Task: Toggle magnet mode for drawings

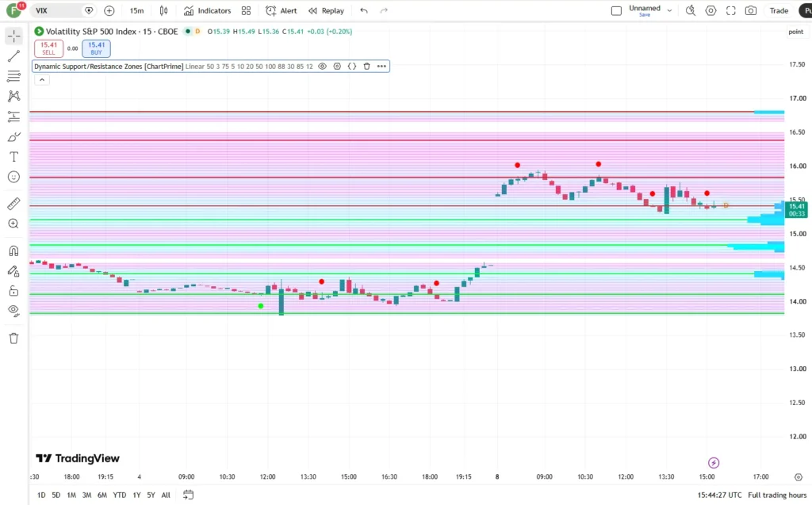Action: point(14,251)
